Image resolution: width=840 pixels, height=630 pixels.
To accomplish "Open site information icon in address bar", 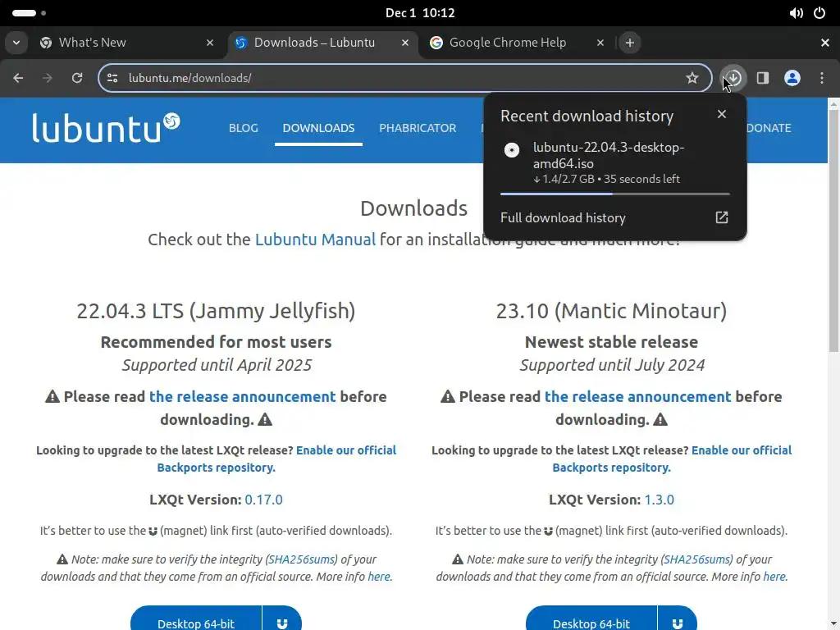I will tap(112, 78).
